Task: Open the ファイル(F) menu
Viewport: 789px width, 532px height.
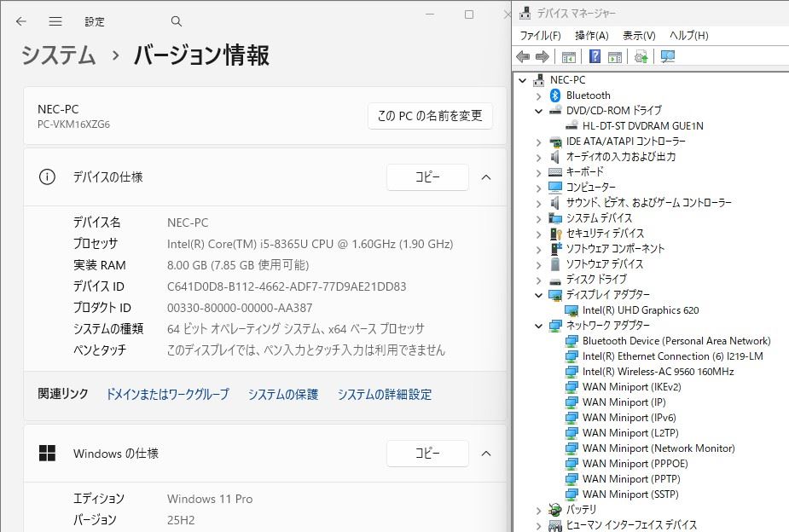Action: tap(540, 36)
